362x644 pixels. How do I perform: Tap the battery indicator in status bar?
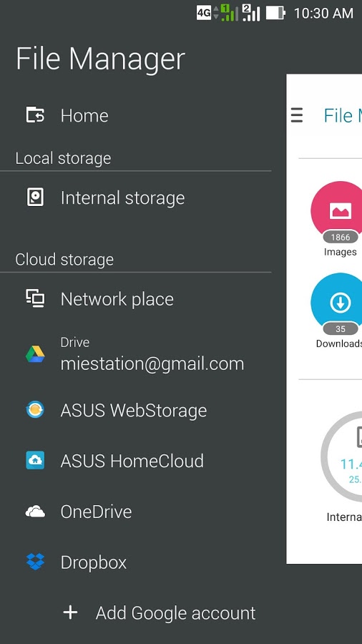[275, 13]
